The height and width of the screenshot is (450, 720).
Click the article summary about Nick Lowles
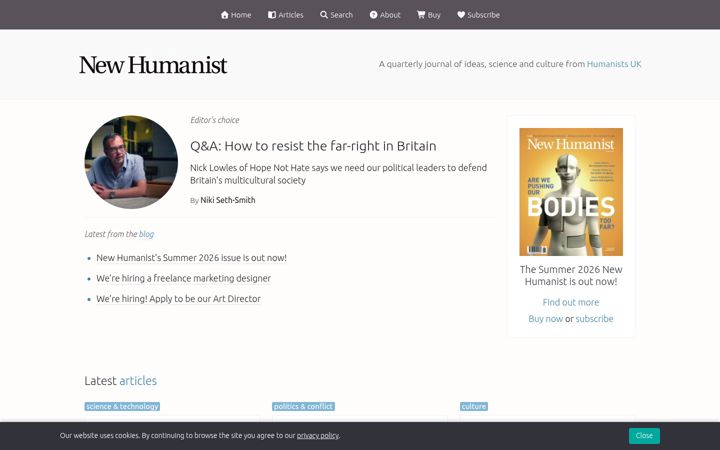pos(338,174)
